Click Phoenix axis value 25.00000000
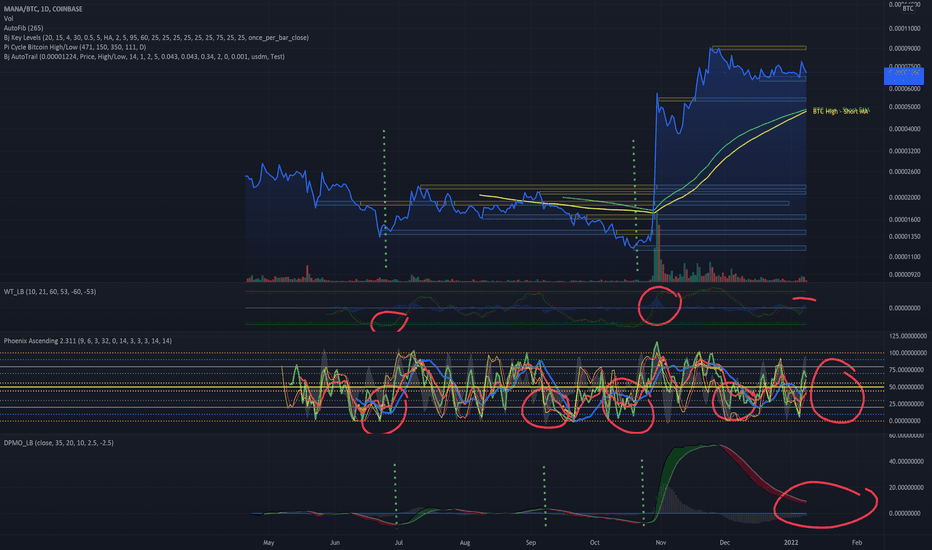This screenshot has height=550, width=932. (x=907, y=404)
